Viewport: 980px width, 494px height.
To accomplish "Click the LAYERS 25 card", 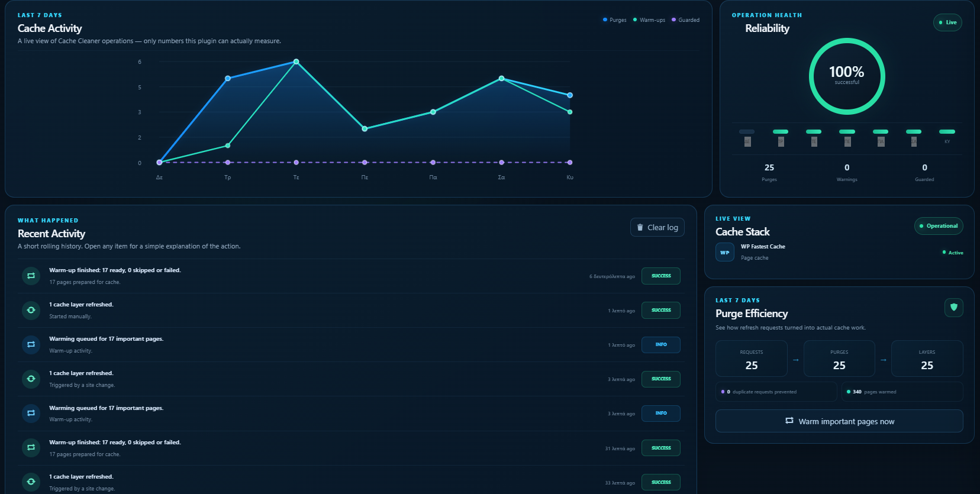I will (927, 359).
